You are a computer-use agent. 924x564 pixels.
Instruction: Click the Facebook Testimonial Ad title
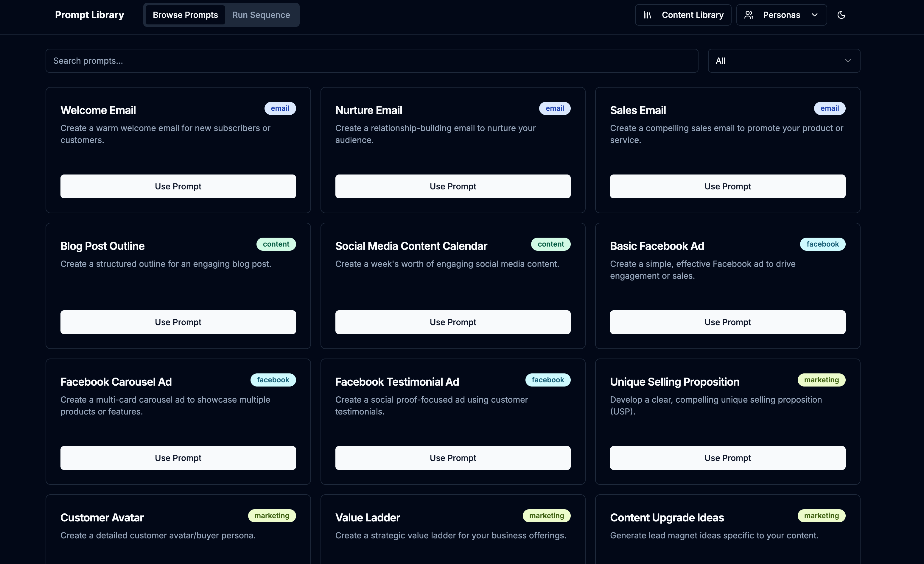[x=397, y=382]
